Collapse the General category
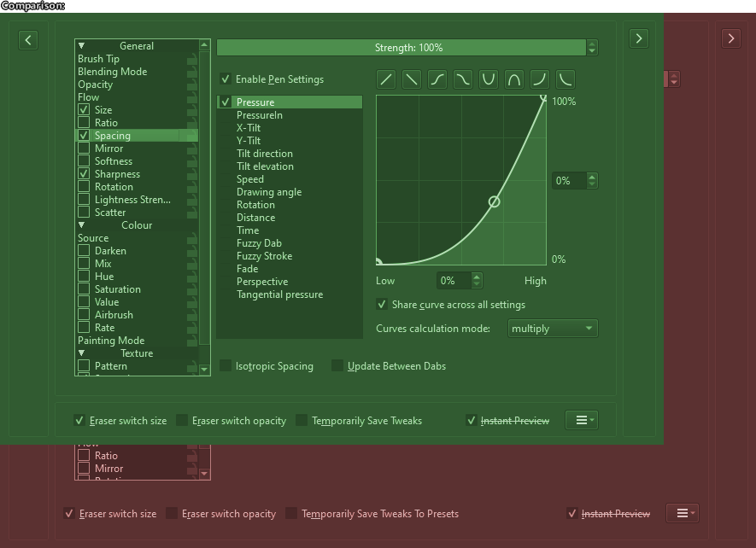Screen dimensions: 756x548 81,46
